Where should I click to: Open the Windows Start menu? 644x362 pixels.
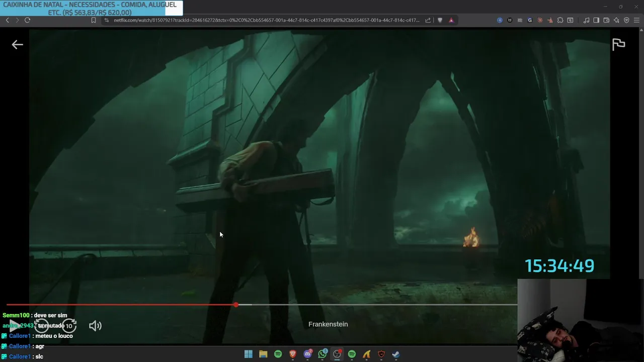[x=248, y=354]
